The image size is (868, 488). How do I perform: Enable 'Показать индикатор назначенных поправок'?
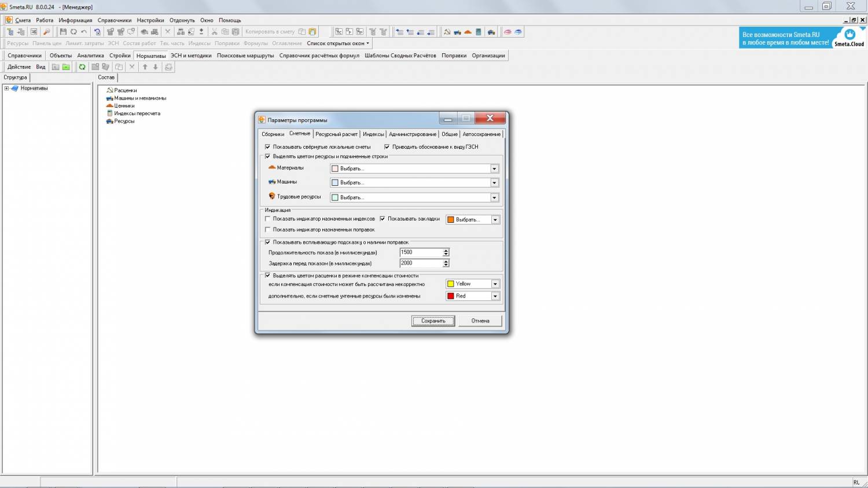click(267, 230)
